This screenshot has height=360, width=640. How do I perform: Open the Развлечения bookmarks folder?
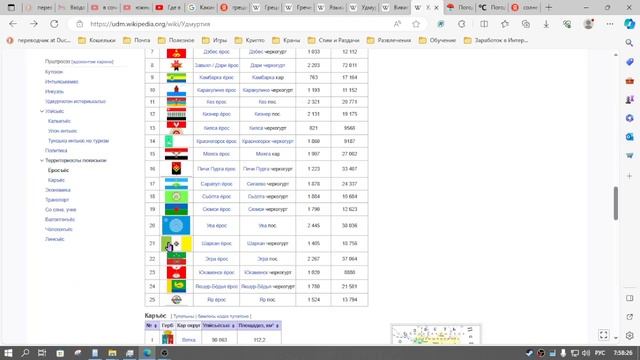click(x=389, y=40)
